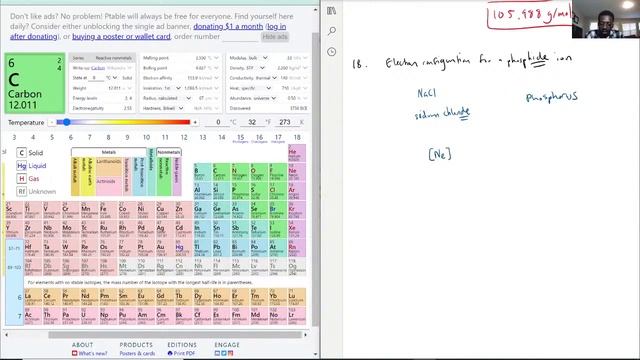Click the horizontal scrollbar of Ptable page
Screen dimensions: 640x360
(x=175, y=335)
